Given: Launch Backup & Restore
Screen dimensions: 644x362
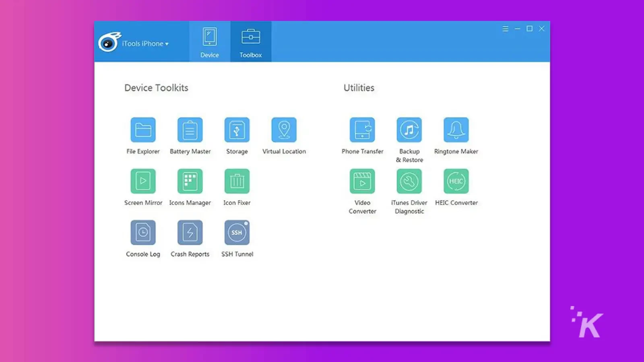Looking at the screenshot, I should (x=409, y=130).
